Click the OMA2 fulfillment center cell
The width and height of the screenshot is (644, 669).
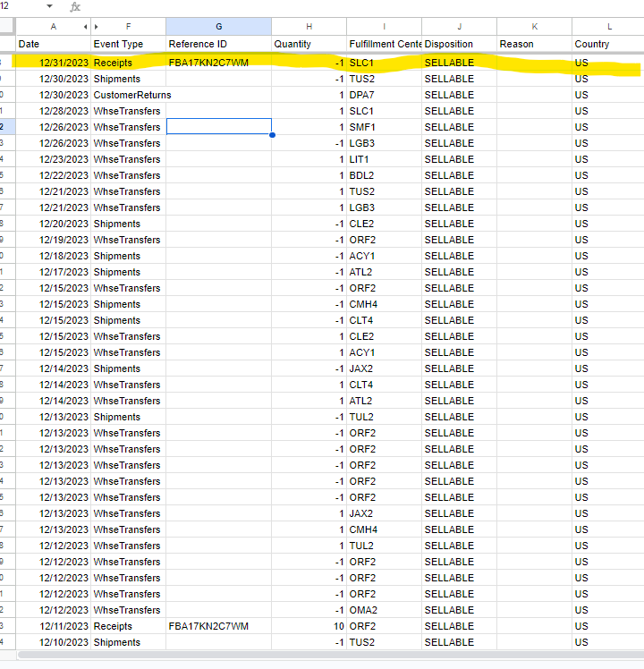tap(384, 610)
